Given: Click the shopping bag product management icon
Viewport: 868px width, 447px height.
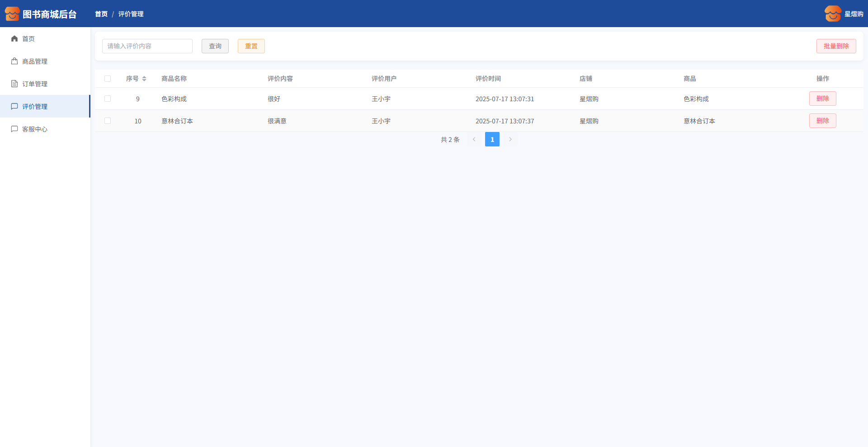Looking at the screenshot, I should coord(14,61).
